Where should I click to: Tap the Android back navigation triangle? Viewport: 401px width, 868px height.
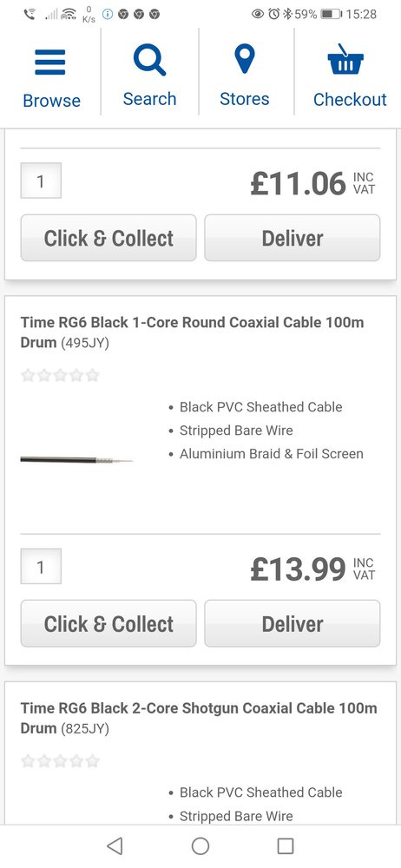(x=114, y=845)
